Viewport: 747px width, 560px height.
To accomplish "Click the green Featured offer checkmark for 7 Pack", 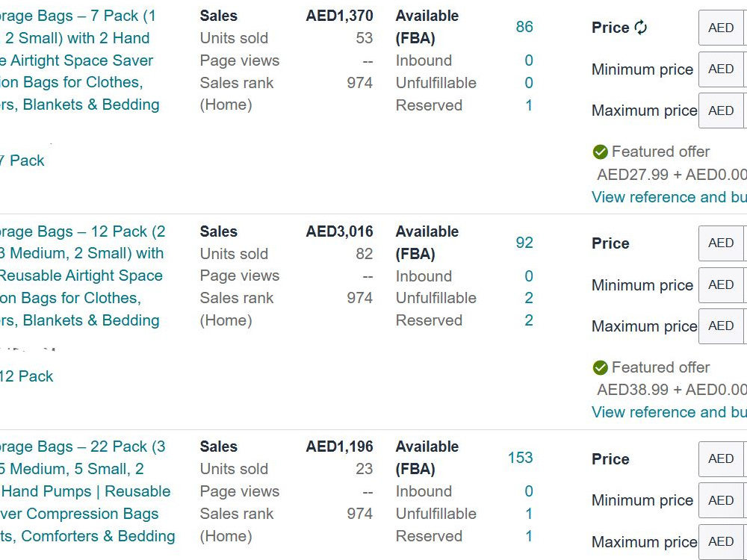I will [x=601, y=152].
